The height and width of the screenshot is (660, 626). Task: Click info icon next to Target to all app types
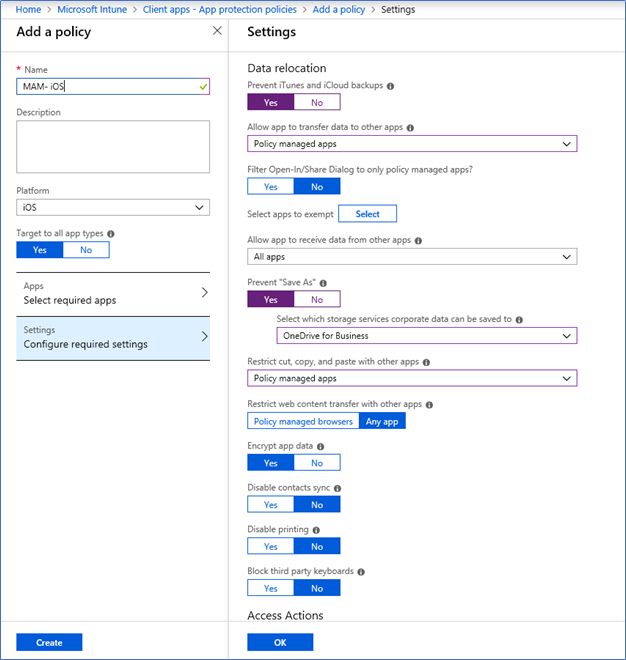[111, 234]
